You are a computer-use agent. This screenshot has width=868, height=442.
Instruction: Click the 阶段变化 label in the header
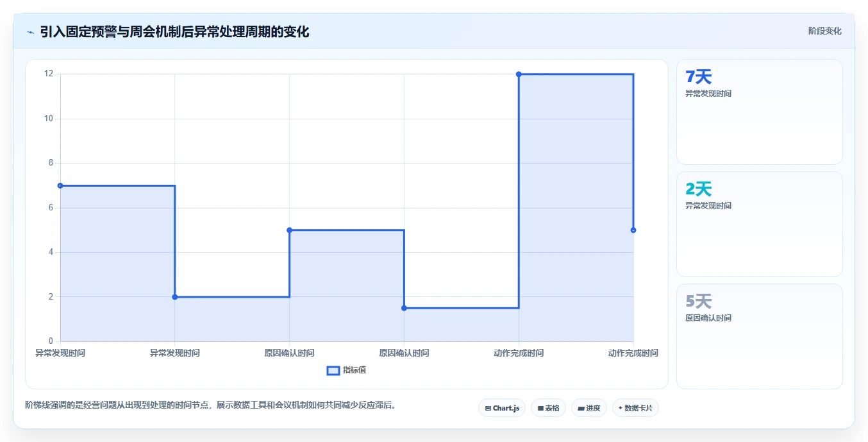[x=824, y=31]
